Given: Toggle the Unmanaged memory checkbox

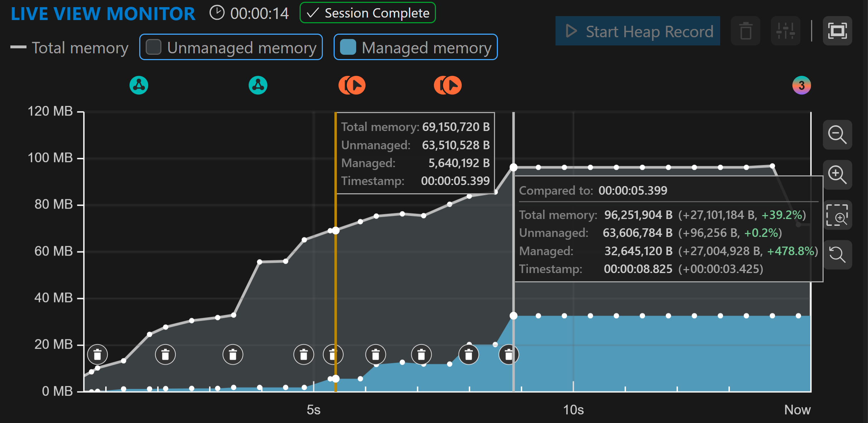Looking at the screenshot, I should tap(153, 47).
